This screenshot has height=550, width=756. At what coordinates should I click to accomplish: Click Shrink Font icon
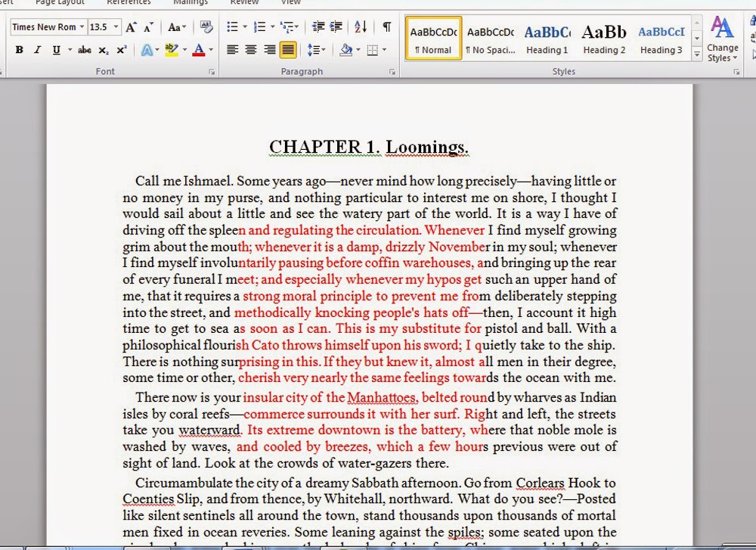coord(148,27)
